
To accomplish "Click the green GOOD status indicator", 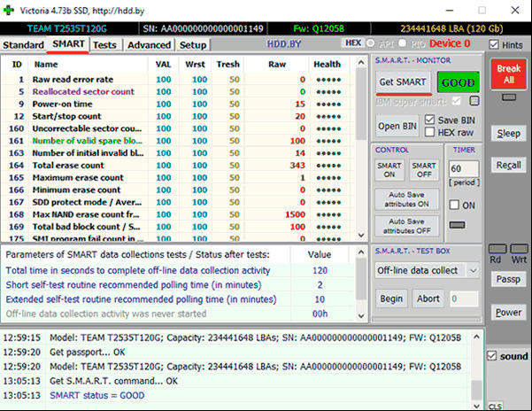I will coord(458,82).
